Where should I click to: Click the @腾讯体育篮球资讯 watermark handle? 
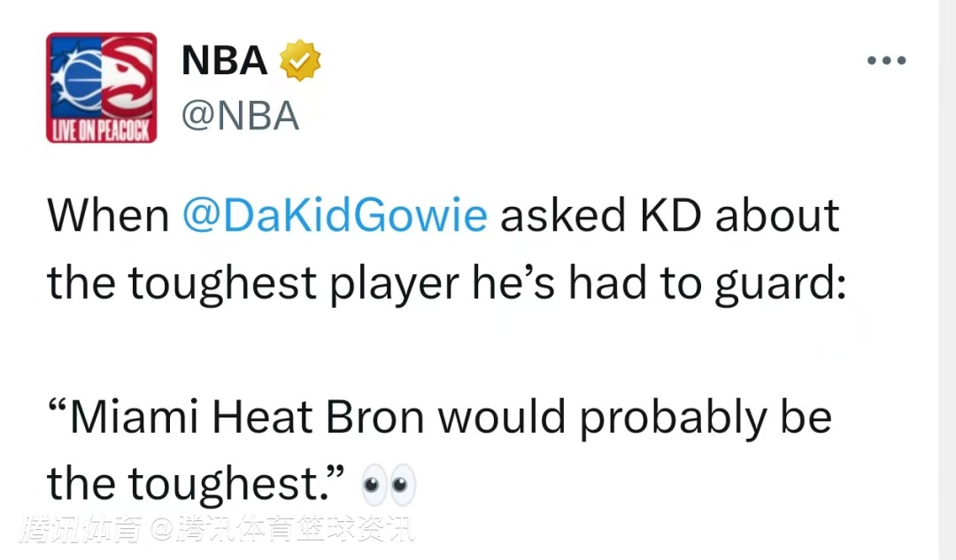[x=282, y=530]
